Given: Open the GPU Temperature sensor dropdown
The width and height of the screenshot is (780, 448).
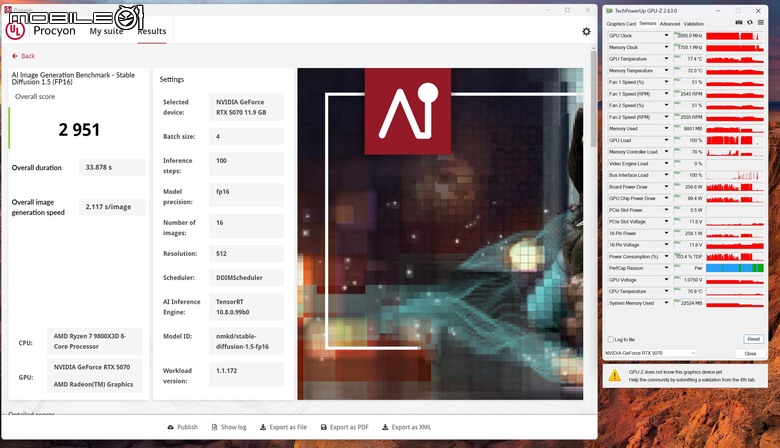Looking at the screenshot, I should [666, 59].
